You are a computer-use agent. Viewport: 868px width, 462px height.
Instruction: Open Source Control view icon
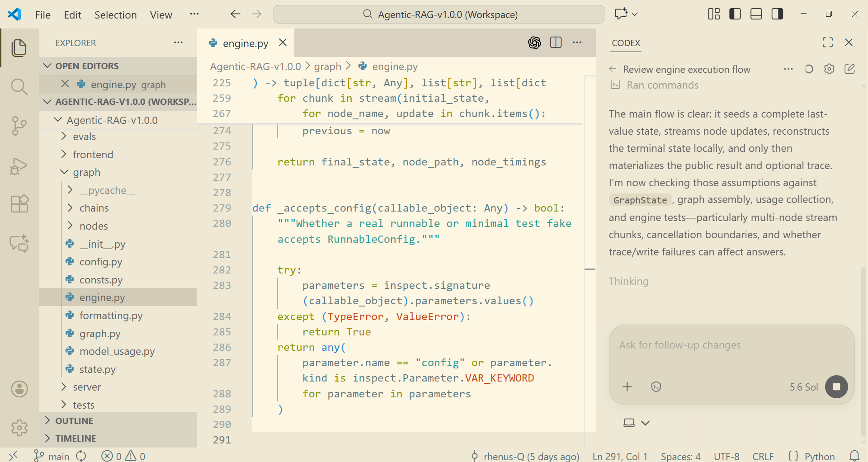(19, 126)
